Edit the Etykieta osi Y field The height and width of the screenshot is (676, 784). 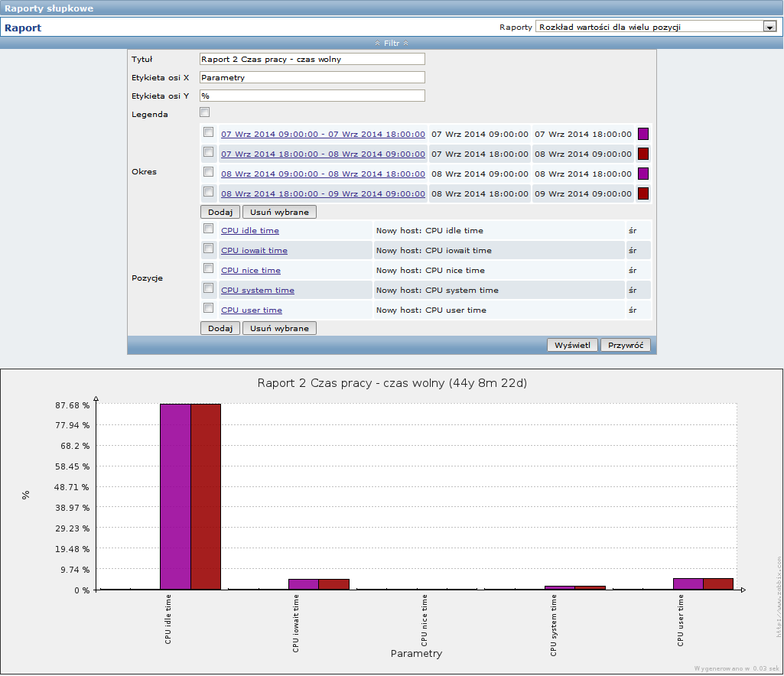[312, 96]
